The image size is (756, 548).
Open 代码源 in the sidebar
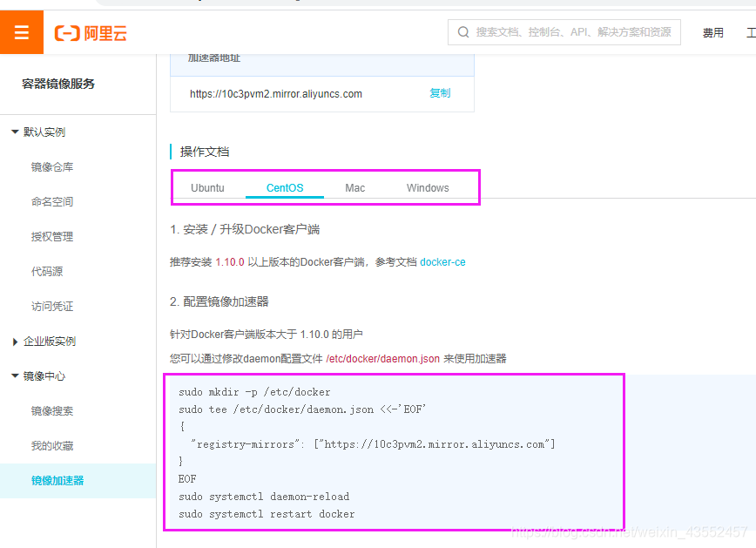click(x=47, y=271)
